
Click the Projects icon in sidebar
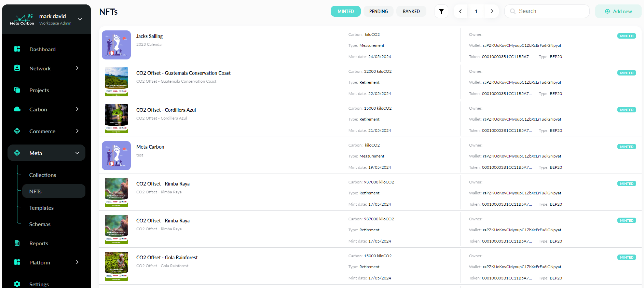pos(17,90)
